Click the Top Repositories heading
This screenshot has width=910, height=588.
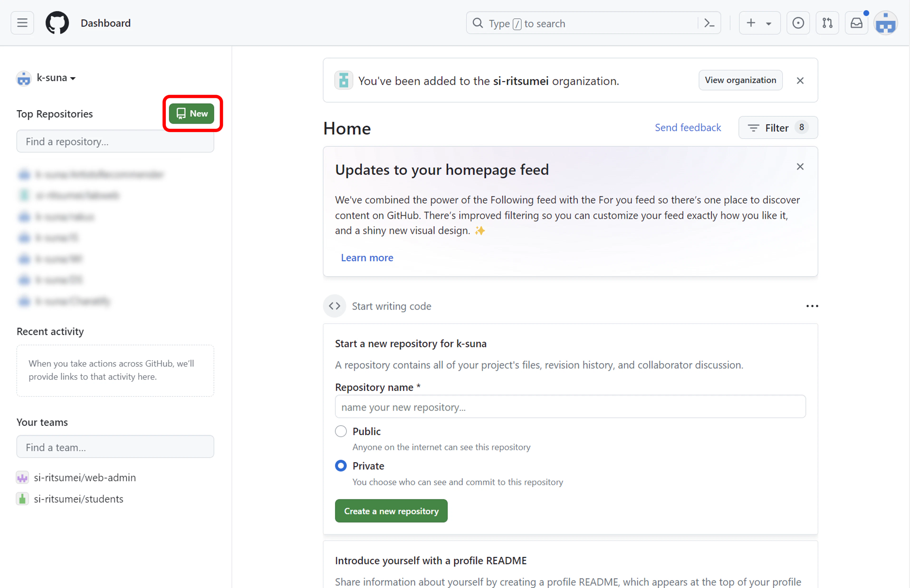tap(55, 114)
